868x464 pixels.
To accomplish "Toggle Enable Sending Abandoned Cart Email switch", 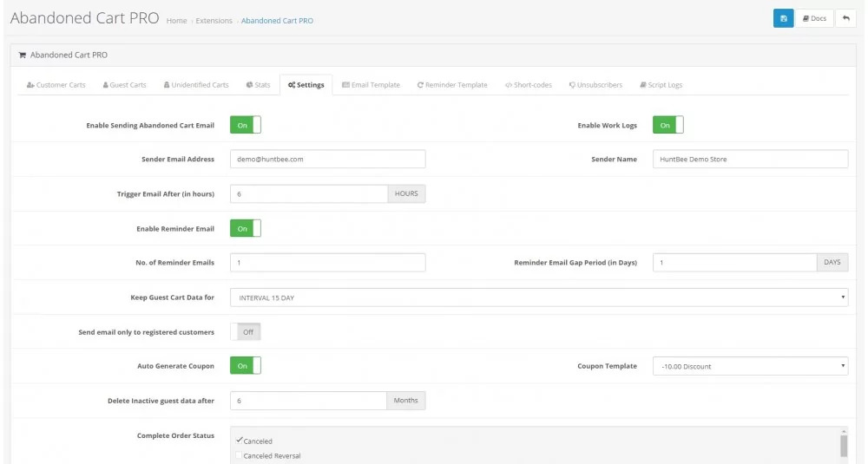I will pyautogui.click(x=245, y=125).
